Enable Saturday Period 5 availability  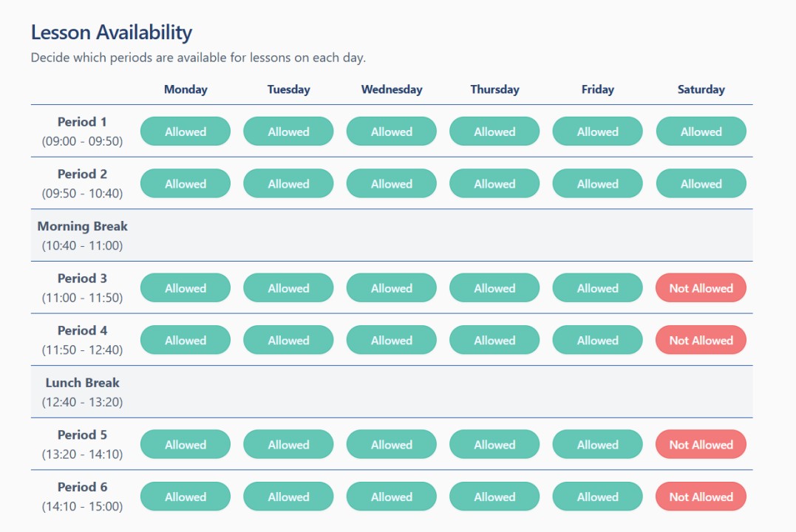(700, 444)
